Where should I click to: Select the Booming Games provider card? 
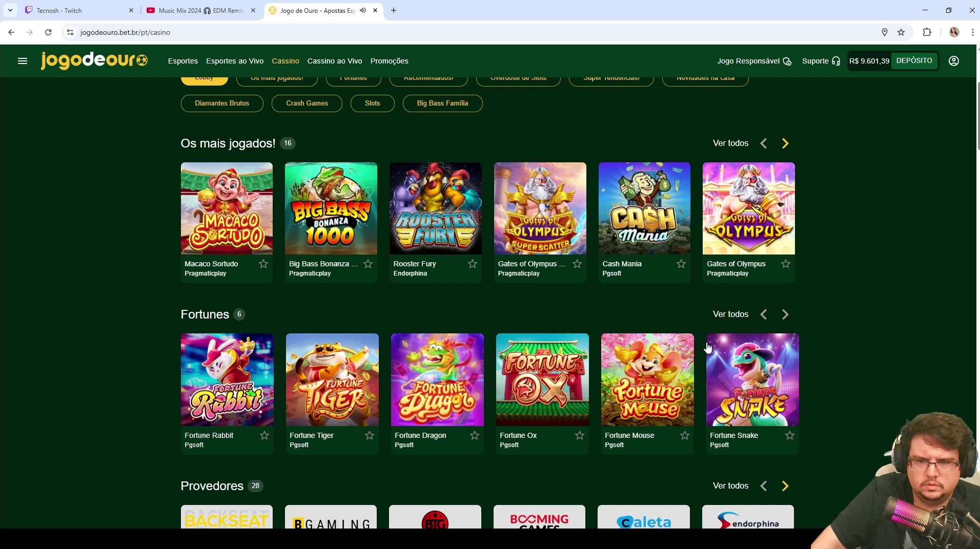pos(539,517)
